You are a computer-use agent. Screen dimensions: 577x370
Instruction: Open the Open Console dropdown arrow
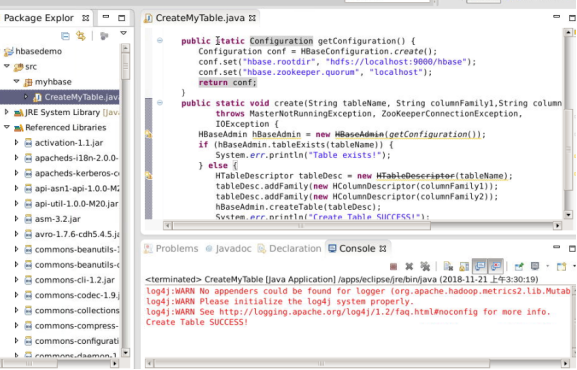coord(574,266)
